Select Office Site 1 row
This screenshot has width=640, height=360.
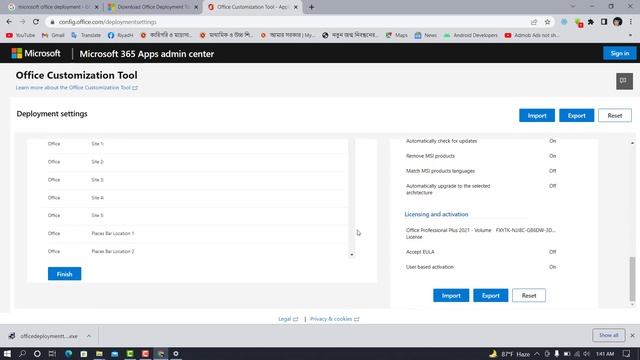tap(195, 144)
